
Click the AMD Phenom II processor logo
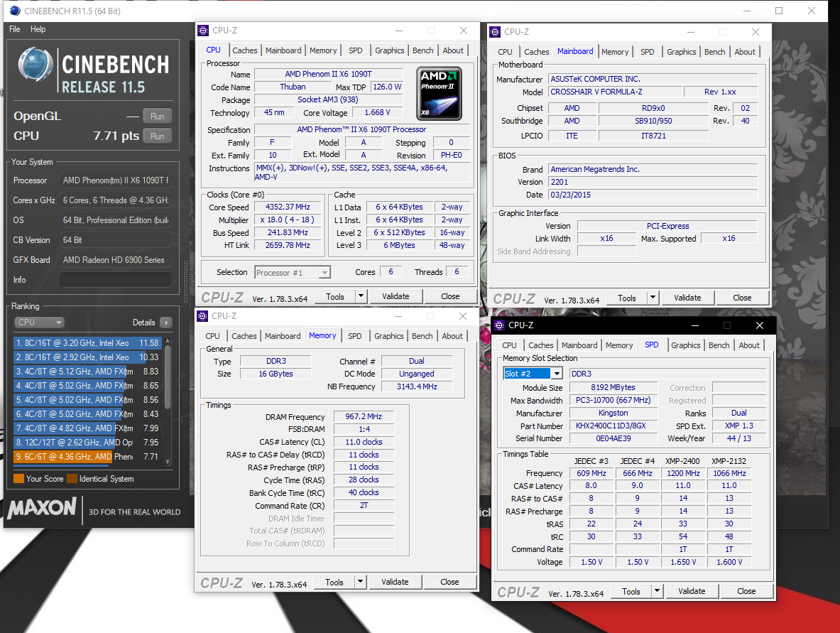point(440,93)
